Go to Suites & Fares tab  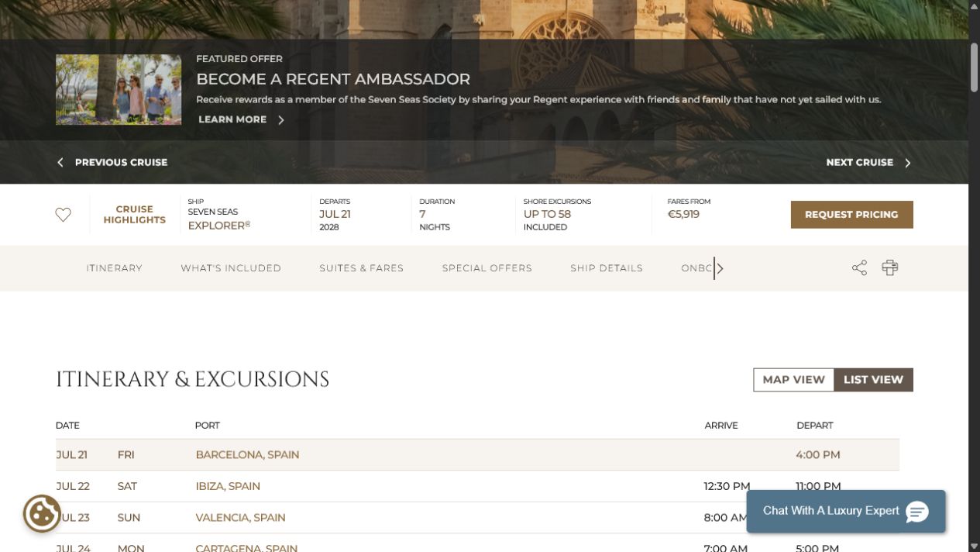tap(362, 268)
